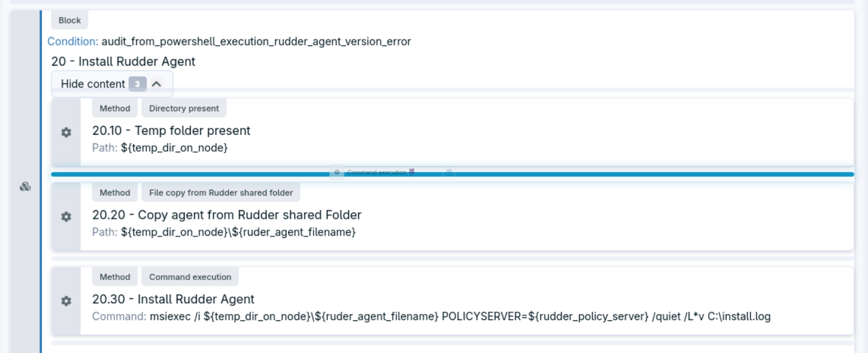Image resolution: width=868 pixels, height=353 pixels.
Task: Select the Directory present method badge
Action: click(x=184, y=108)
